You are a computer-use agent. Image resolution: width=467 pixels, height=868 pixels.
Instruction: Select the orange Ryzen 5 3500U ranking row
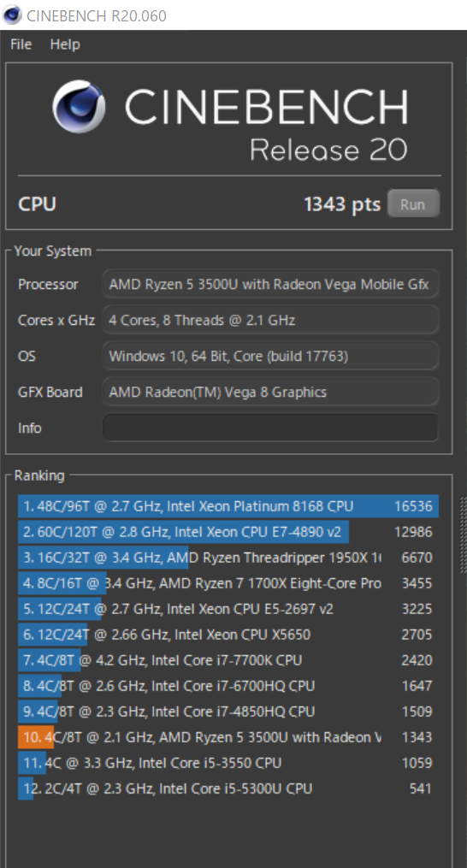[228, 737]
